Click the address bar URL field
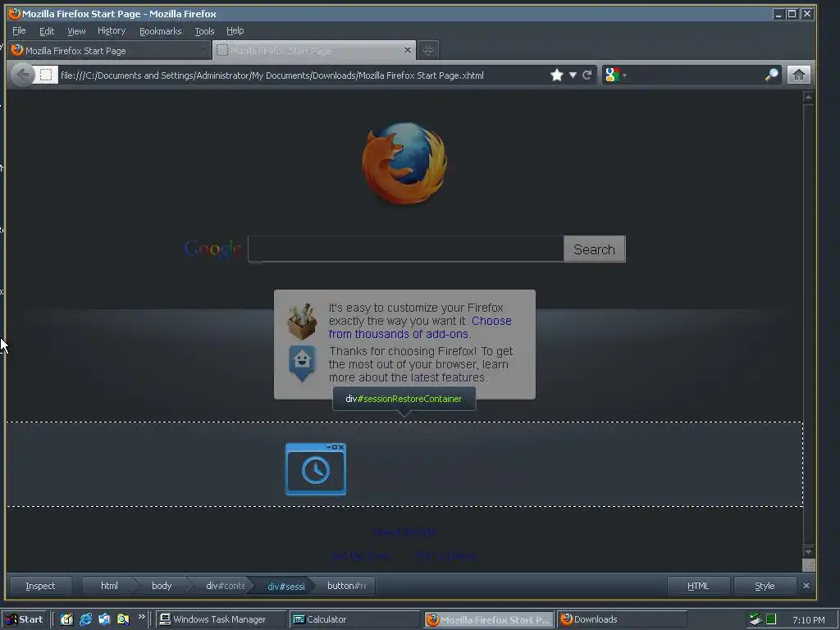The height and width of the screenshot is (630, 840). tap(303, 75)
